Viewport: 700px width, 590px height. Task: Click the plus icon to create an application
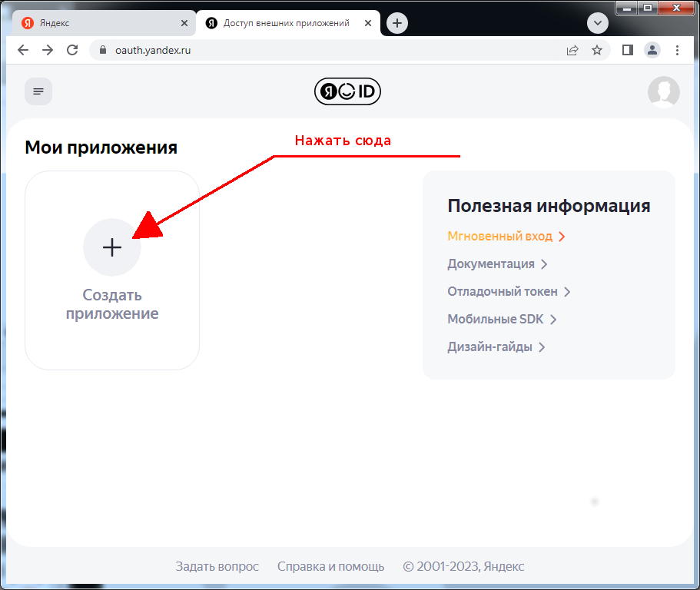(x=112, y=247)
